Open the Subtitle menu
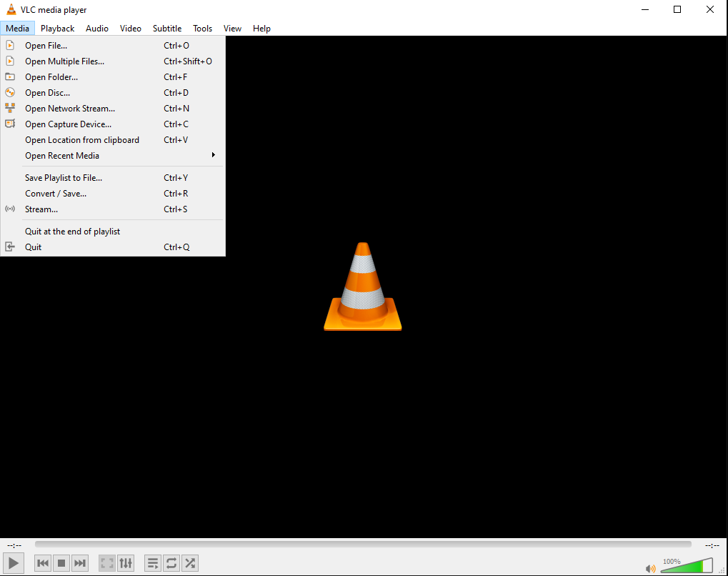This screenshot has width=728, height=576. coord(167,29)
